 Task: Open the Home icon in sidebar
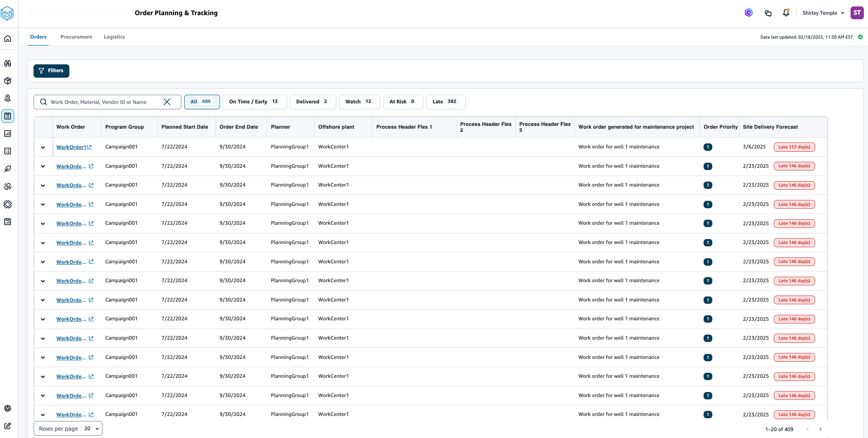tap(8, 39)
